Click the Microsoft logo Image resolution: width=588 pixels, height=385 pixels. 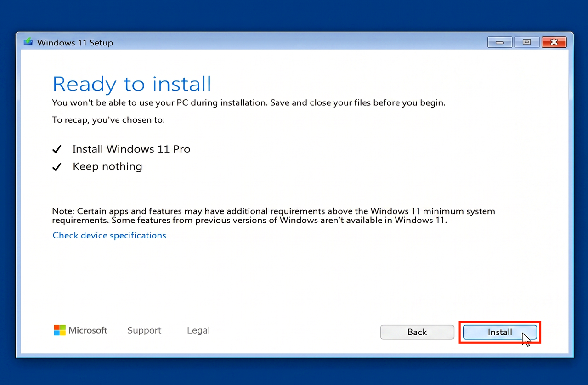click(x=80, y=330)
